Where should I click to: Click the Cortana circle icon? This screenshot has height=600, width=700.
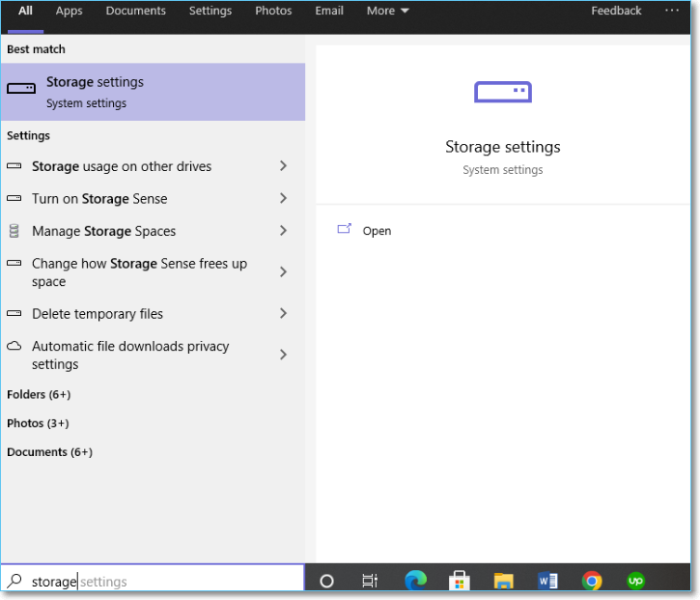(326, 581)
